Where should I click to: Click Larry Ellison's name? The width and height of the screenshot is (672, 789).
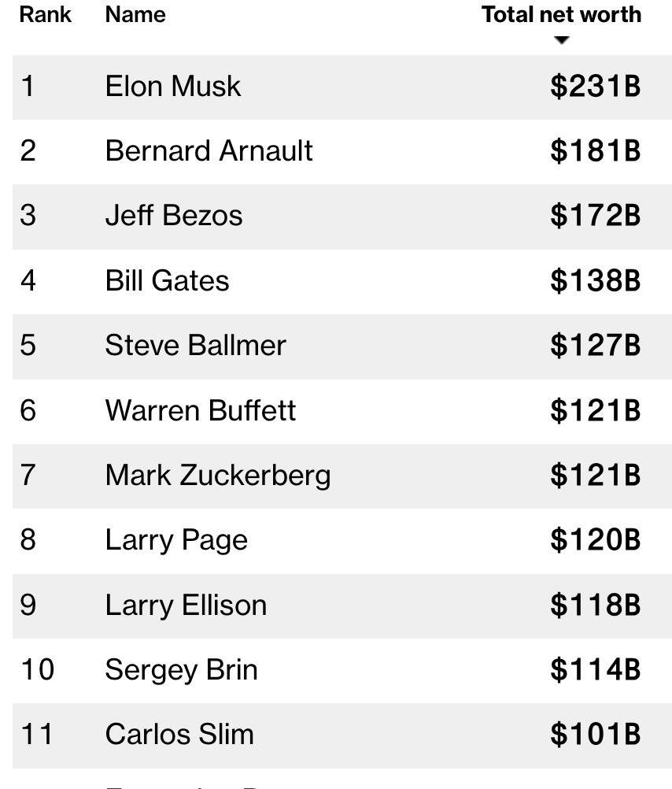(186, 605)
